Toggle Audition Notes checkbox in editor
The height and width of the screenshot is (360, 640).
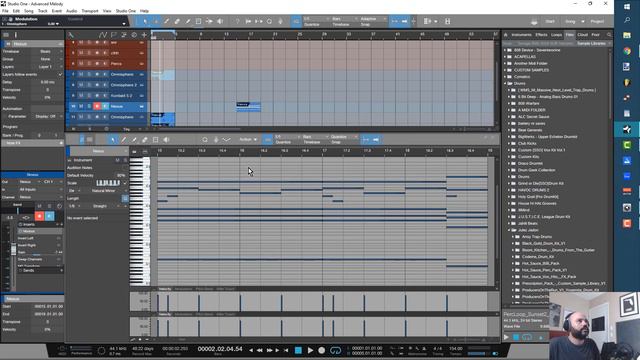tap(125, 168)
